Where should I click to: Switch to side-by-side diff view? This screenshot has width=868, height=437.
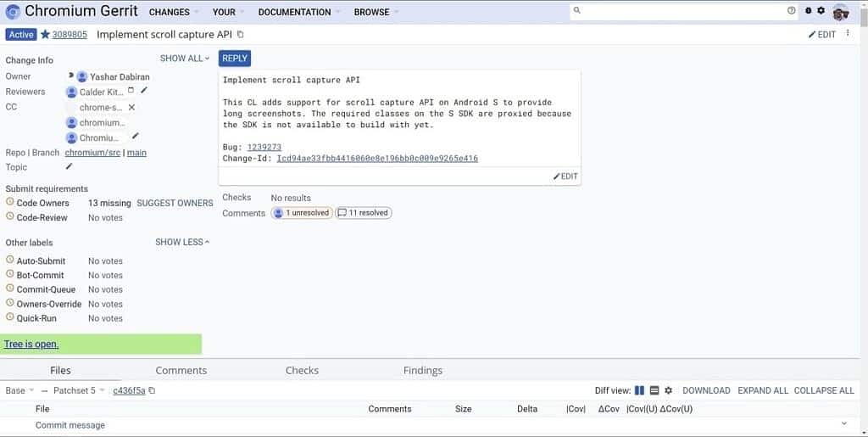[639, 390]
